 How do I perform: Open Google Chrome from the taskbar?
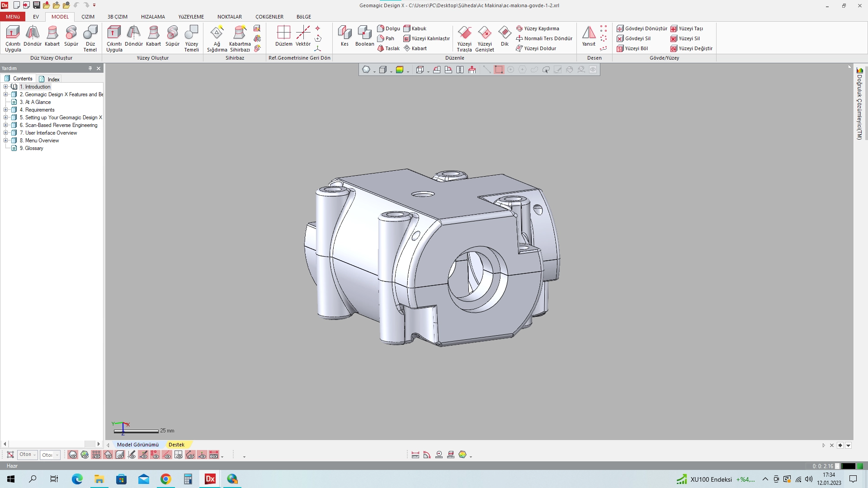pyautogui.click(x=166, y=479)
